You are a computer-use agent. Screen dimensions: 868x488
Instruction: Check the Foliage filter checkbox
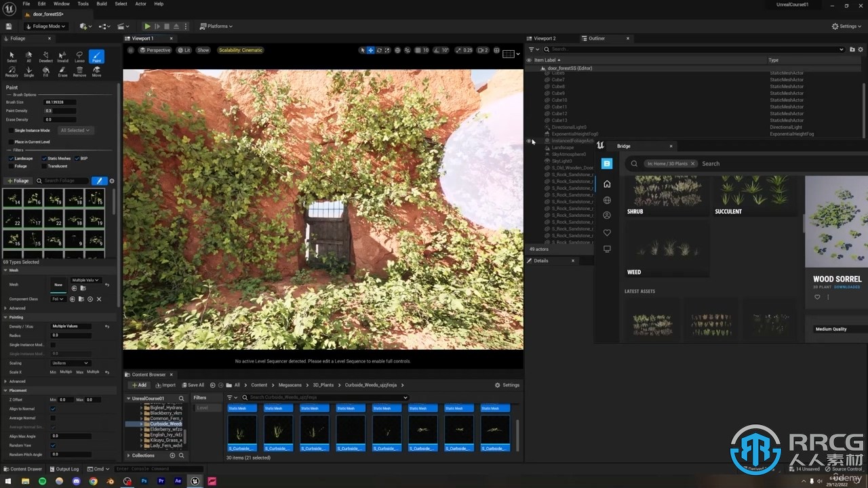coord(11,166)
